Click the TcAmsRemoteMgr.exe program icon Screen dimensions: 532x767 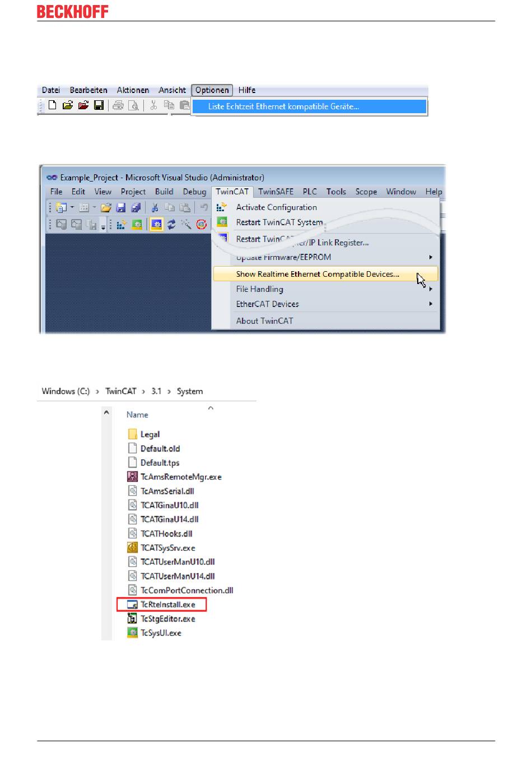[133, 477]
